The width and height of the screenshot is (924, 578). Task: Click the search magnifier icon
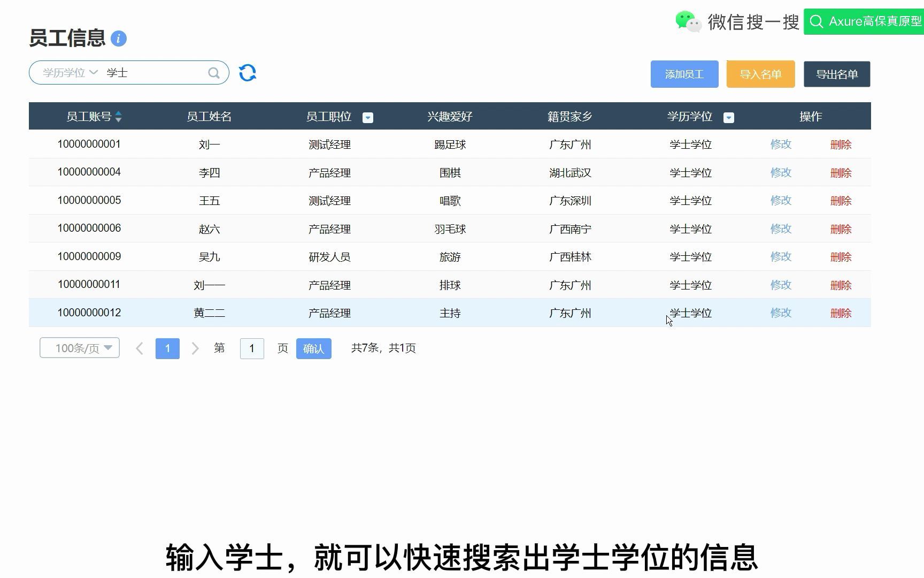tap(213, 73)
